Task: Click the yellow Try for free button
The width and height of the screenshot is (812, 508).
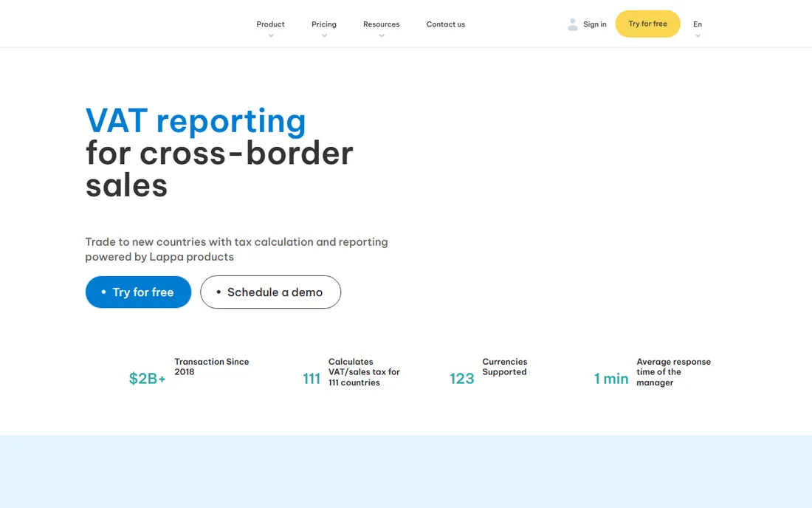Action: coord(647,24)
